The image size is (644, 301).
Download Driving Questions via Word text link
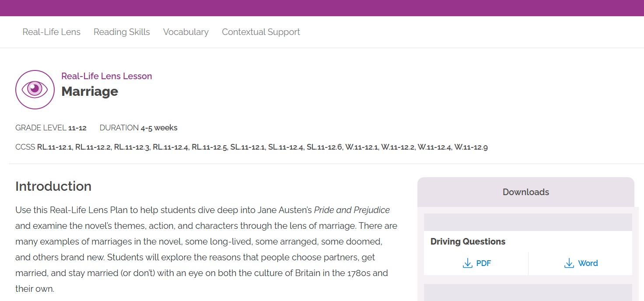pos(588,263)
